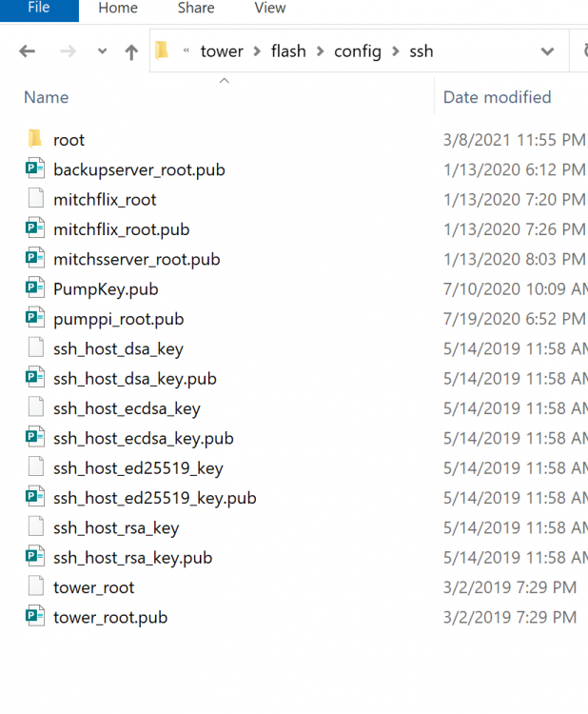Sort by the Name column header
Image resolution: width=588 pixels, height=714 pixels.
(47, 97)
